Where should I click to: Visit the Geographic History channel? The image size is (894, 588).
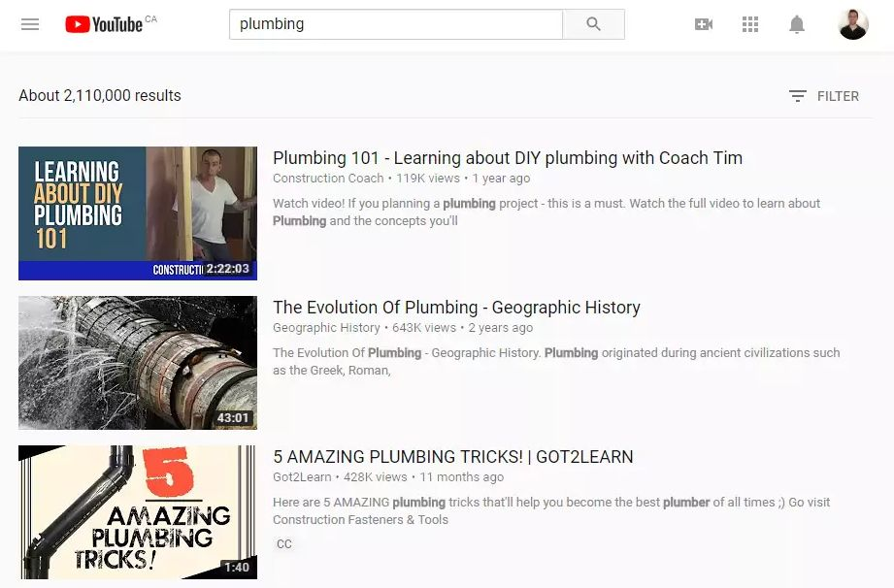coord(326,328)
